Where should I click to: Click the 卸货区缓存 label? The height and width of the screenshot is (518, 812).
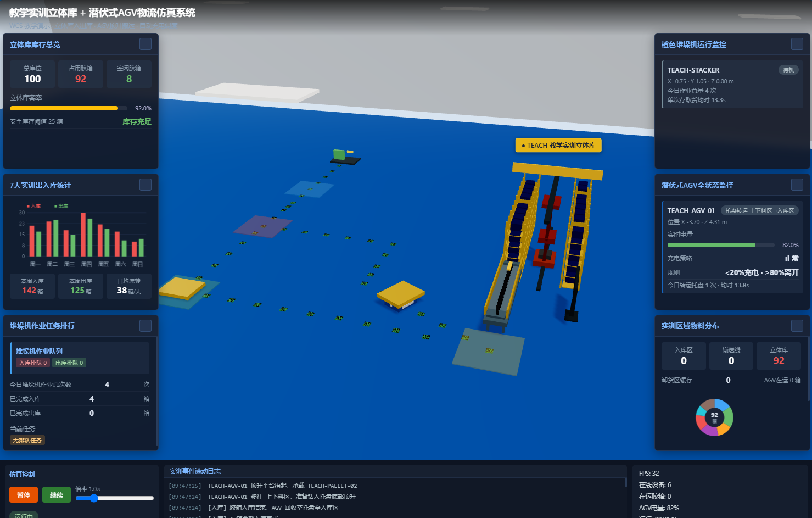(677, 380)
